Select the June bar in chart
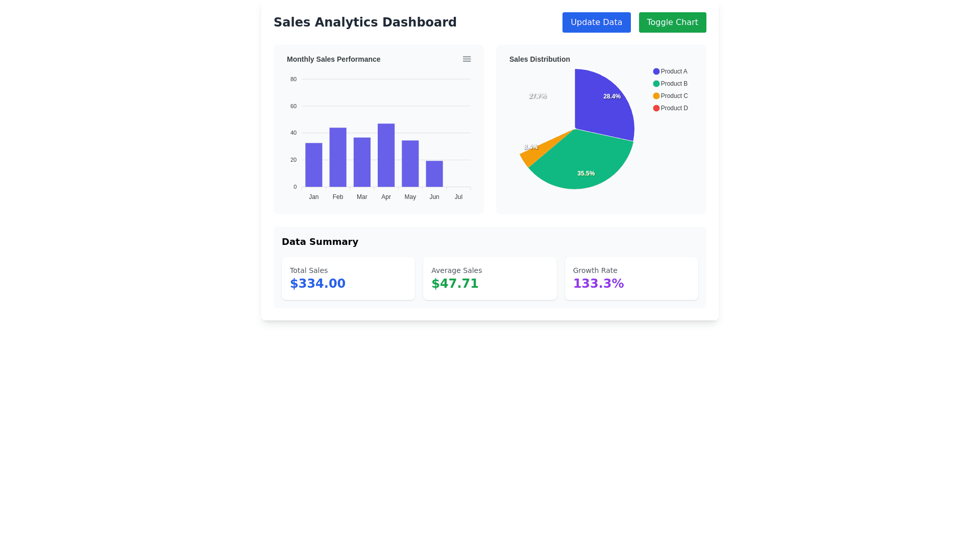This screenshot has width=980, height=551. click(x=434, y=174)
